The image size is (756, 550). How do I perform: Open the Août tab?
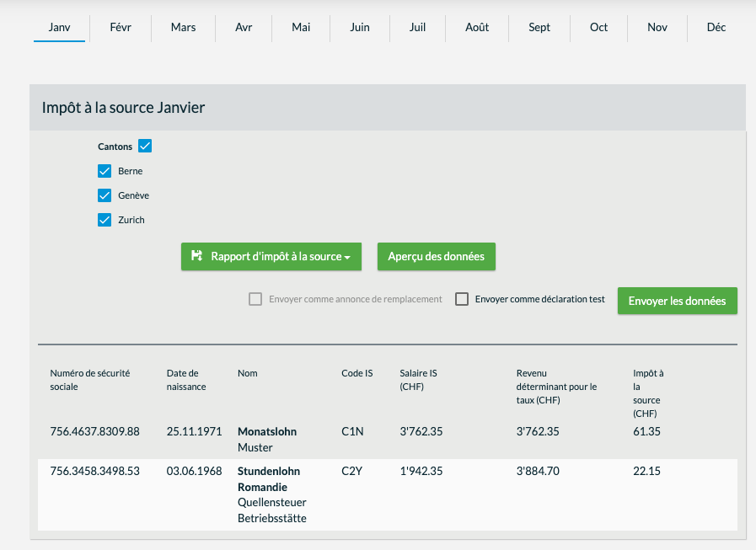[x=477, y=28]
